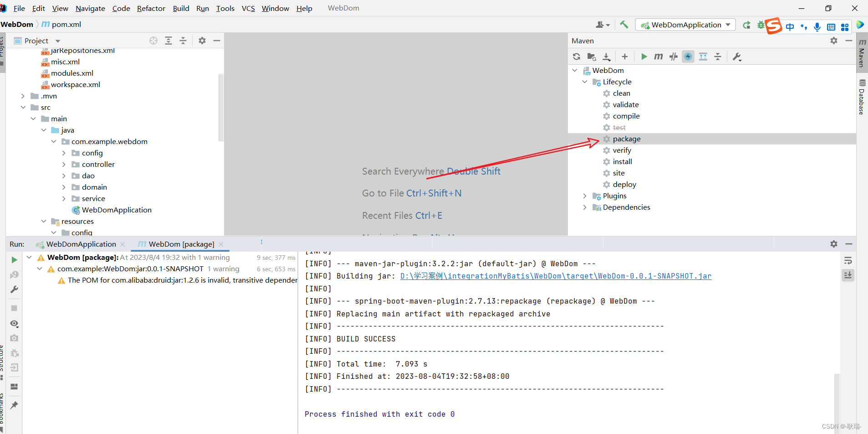Viewport: 868px width, 434px height.
Task: Open the VCS menu
Action: click(248, 8)
